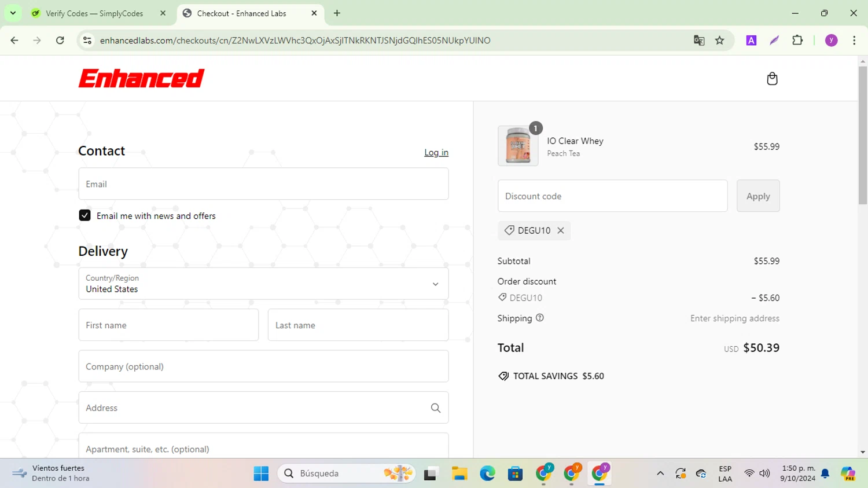The height and width of the screenshot is (488, 868).
Task: Show hidden icons in the system tray
Action: coord(660,474)
